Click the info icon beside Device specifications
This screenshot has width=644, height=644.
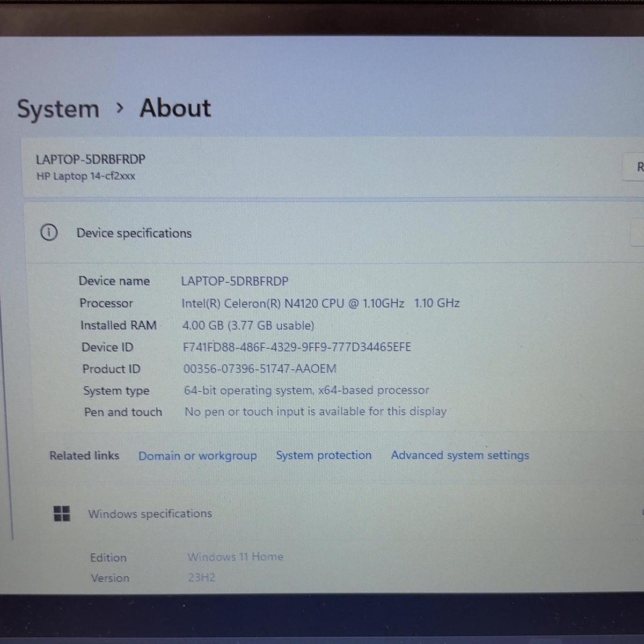click(49, 233)
